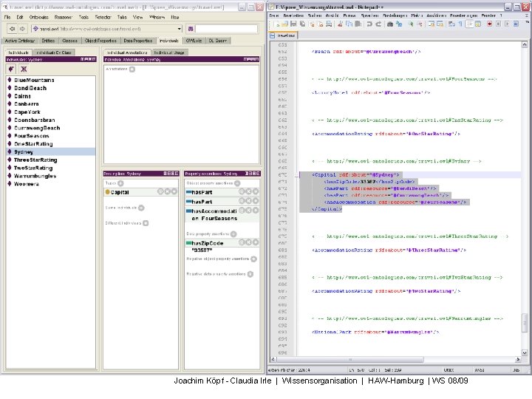Click the Protégé back navigation arrow
Screen dimensions: 532x399
[x=13, y=29]
